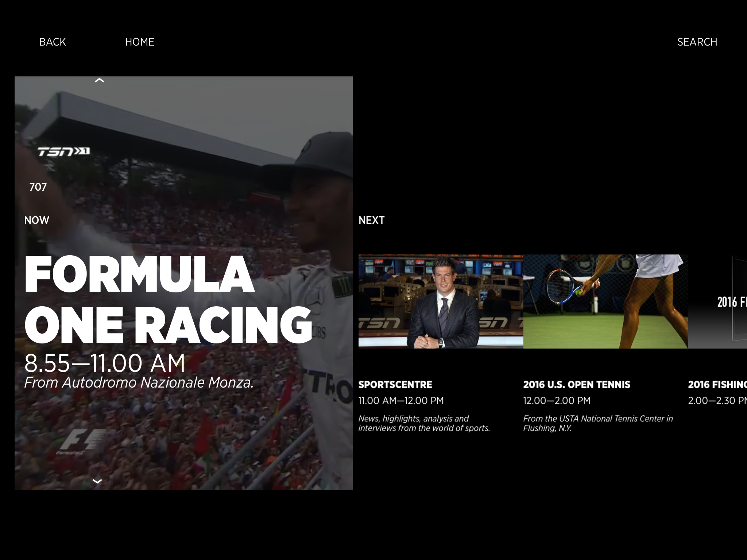Open the SPORTSCENTRE program title
The width and height of the screenshot is (747, 560).
pyautogui.click(x=395, y=384)
